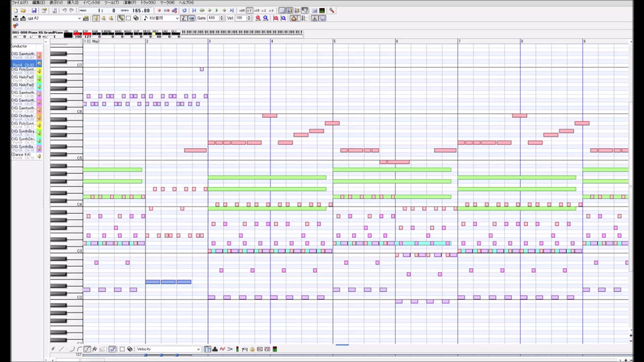644x362 pixels.
Task: Select the eraser tool in the top toolbar
Action: 136,18
